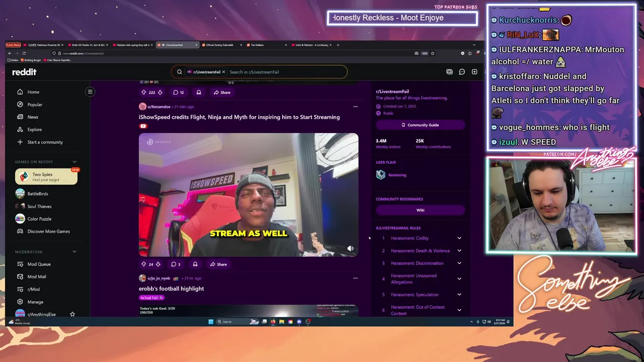The width and height of the screenshot is (644, 362).
Task: Open File Explorer from the taskbar
Action: pos(282,322)
